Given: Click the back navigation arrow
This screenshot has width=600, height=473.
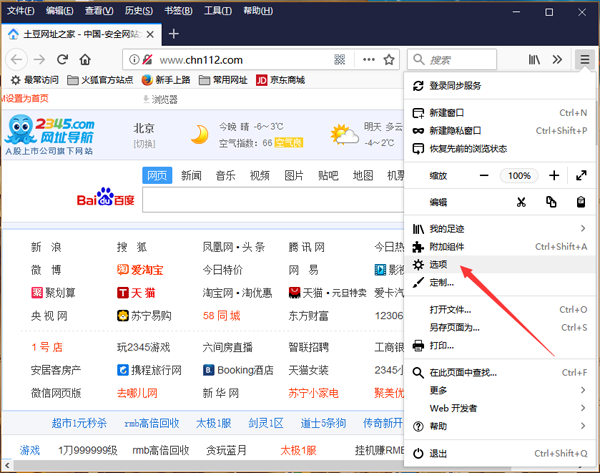Looking at the screenshot, I should click(16, 60).
